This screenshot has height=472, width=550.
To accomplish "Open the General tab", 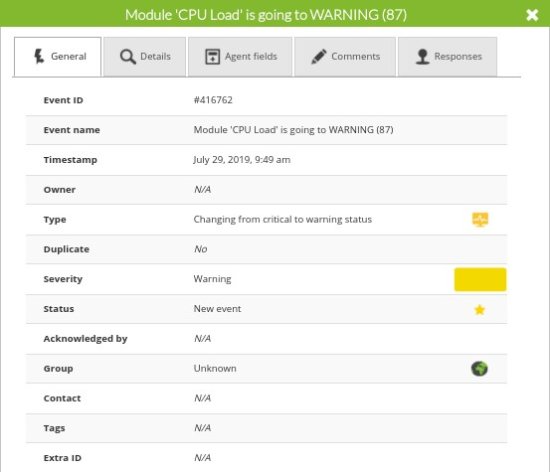I will click(58, 56).
